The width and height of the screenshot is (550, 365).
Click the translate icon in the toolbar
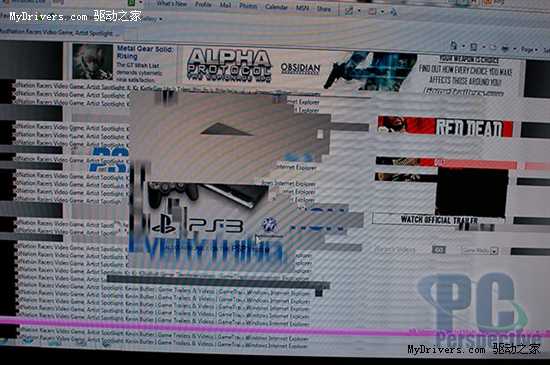[x=394, y=13]
